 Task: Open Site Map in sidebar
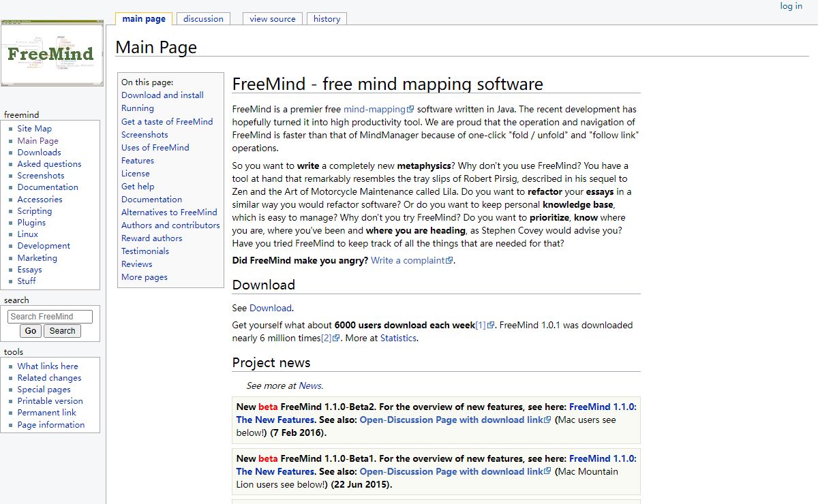coord(35,129)
